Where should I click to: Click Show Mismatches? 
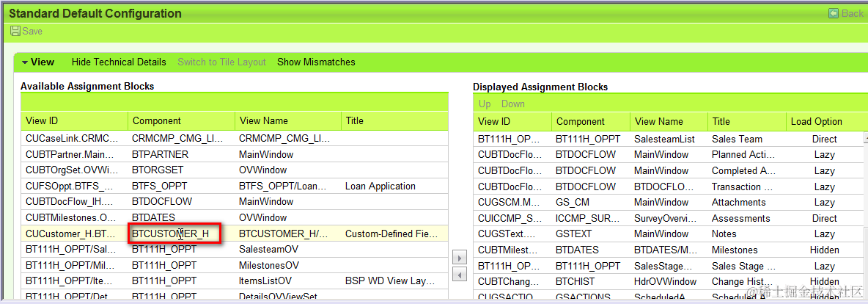pos(316,62)
